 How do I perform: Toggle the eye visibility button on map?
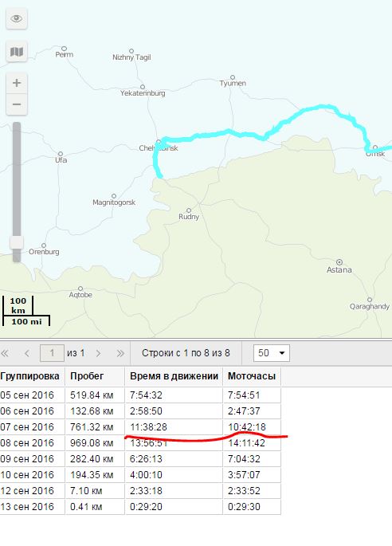pos(17,18)
